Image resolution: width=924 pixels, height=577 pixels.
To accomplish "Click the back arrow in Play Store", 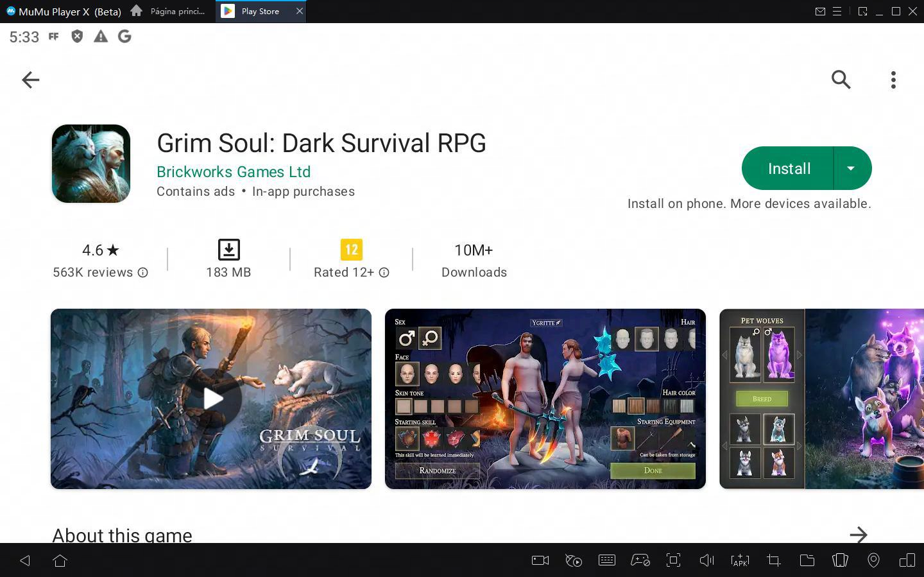I will 30,80.
